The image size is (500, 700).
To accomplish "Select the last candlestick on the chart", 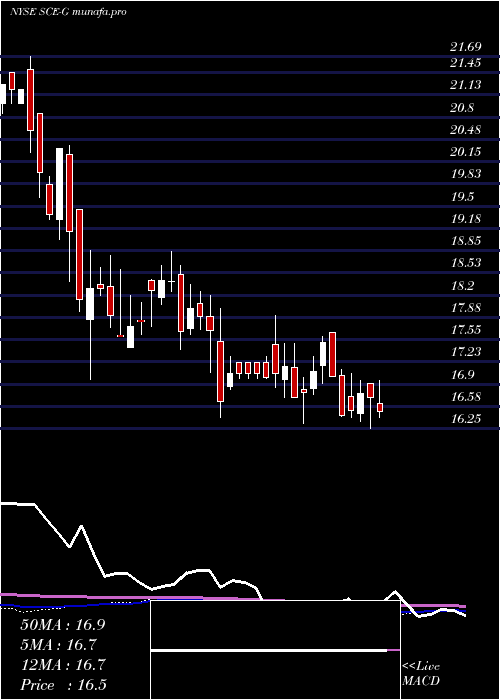I will (380, 407).
